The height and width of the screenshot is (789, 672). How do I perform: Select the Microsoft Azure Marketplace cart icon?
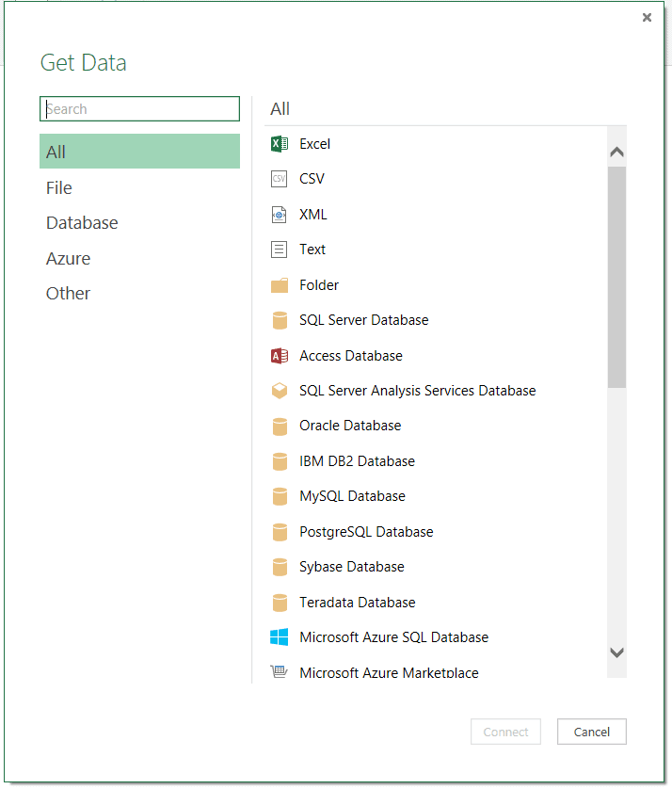point(279,672)
